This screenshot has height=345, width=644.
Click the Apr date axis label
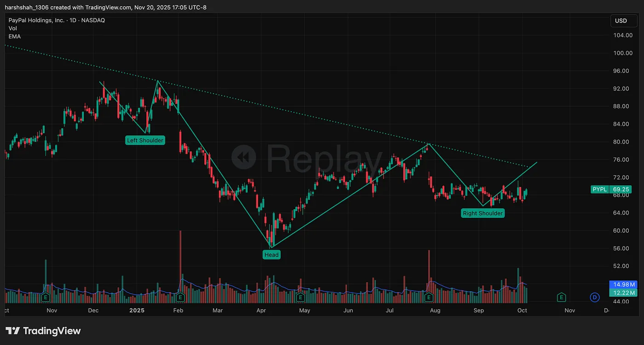pyautogui.click(x=261, y=311)
